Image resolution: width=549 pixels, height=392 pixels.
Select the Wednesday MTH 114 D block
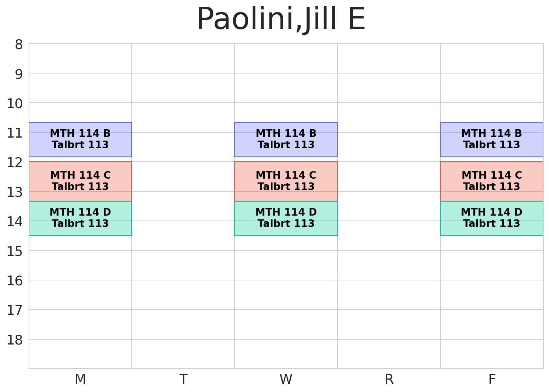point(286,218)
